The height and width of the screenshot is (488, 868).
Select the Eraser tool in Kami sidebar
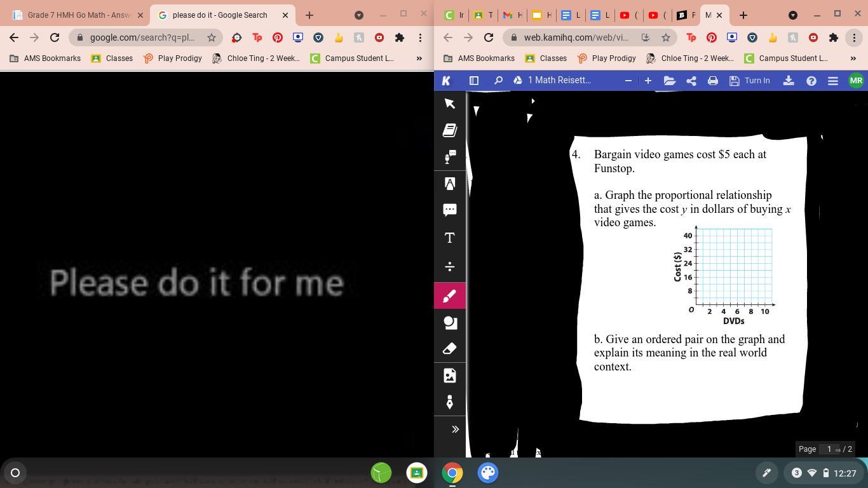coord(450,349)
